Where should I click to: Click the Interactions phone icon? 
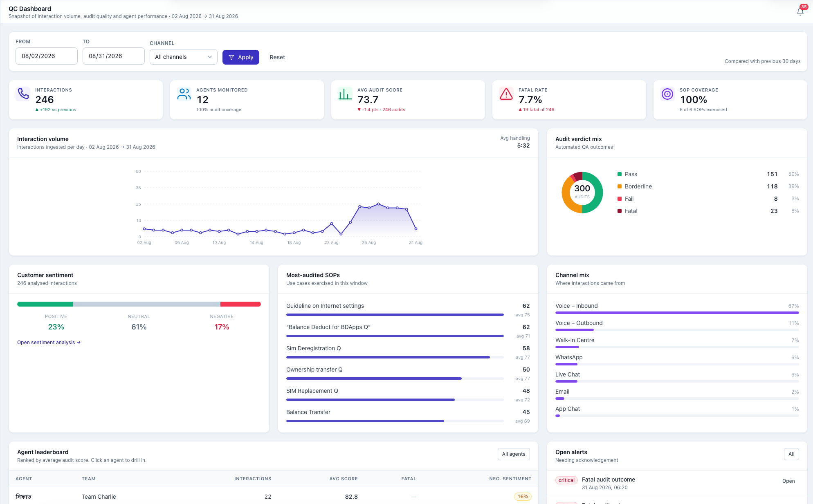23,94
